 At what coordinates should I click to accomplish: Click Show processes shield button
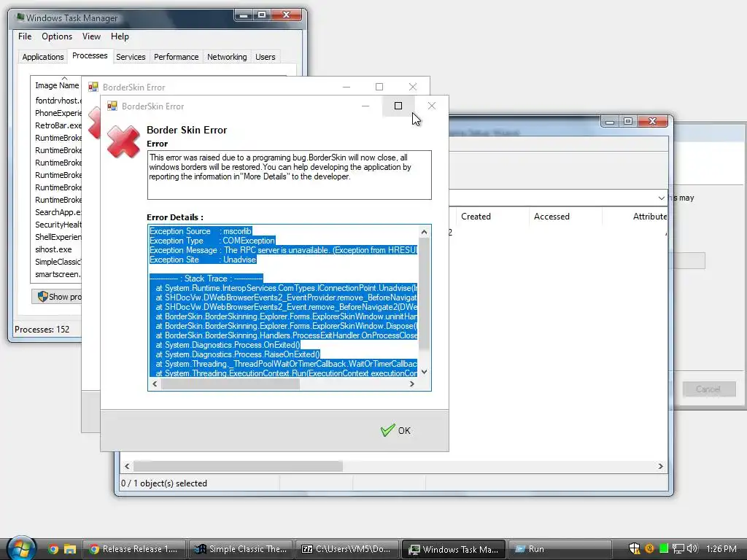point(57,297)
